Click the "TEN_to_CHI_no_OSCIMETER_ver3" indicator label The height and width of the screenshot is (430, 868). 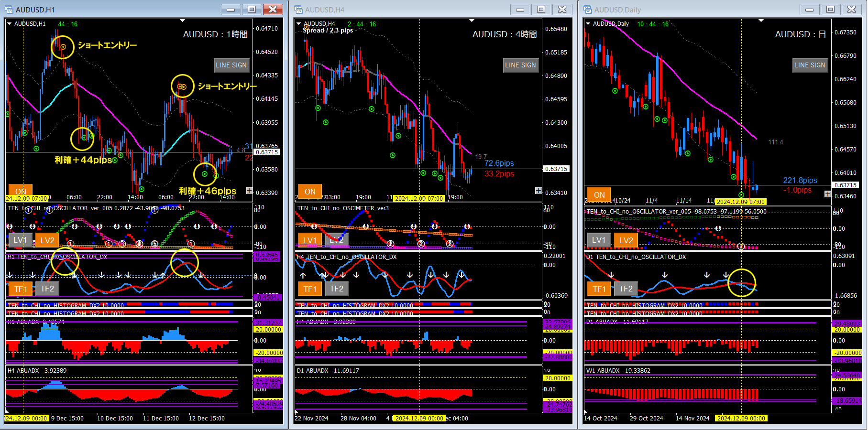coord(343,208)
